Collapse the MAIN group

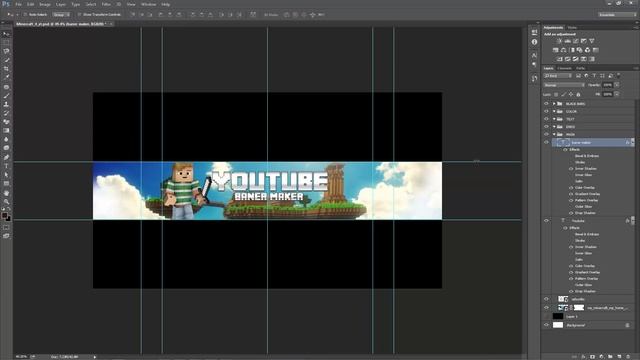coord(554,134)
